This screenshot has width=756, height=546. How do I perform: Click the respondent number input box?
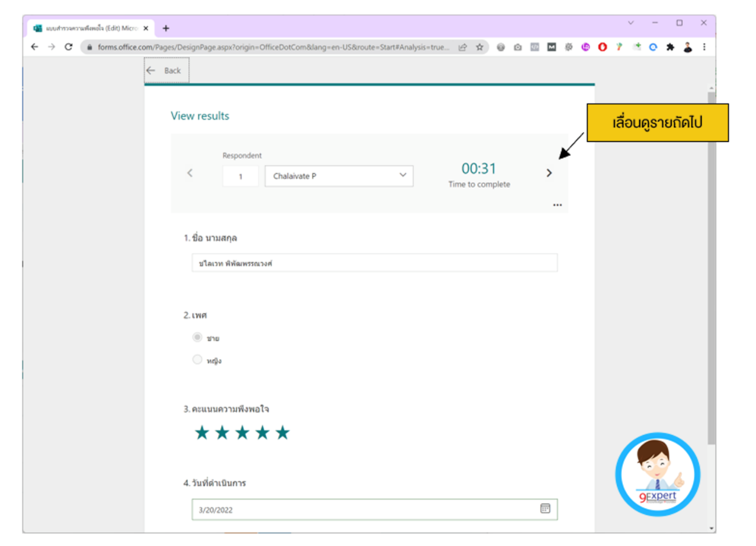[x=241, y=176]
